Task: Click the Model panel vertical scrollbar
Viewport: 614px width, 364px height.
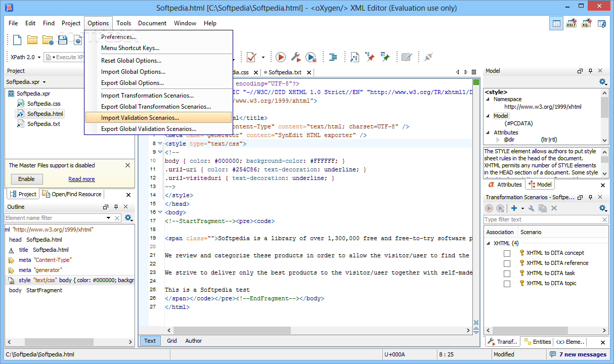Action: coord(605,116)
